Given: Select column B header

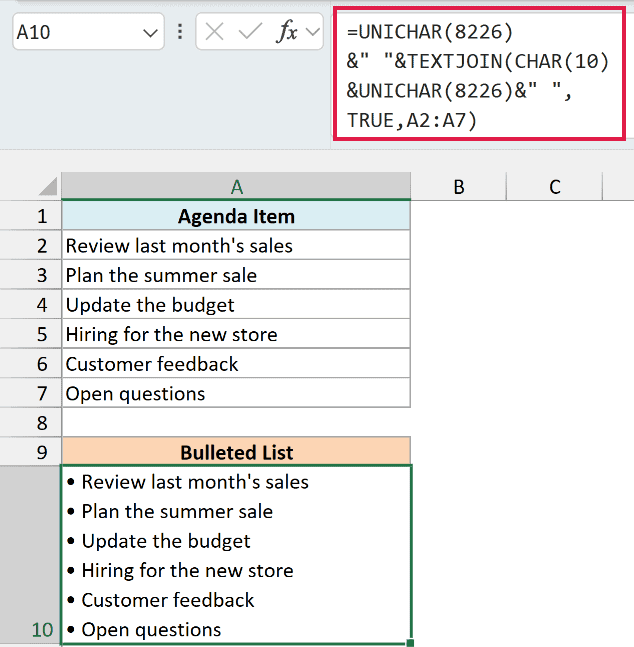Looking at the screenshot, I should (x=459, y=187).
